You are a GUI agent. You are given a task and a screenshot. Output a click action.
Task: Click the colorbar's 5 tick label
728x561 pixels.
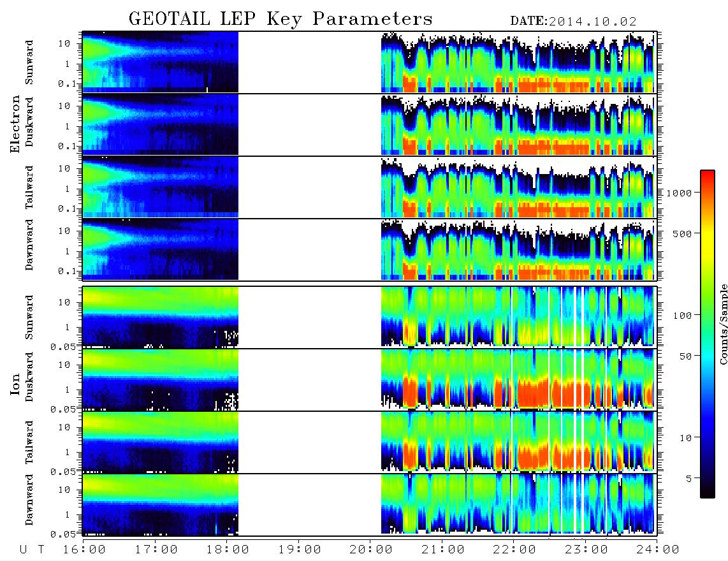point(689,478)
